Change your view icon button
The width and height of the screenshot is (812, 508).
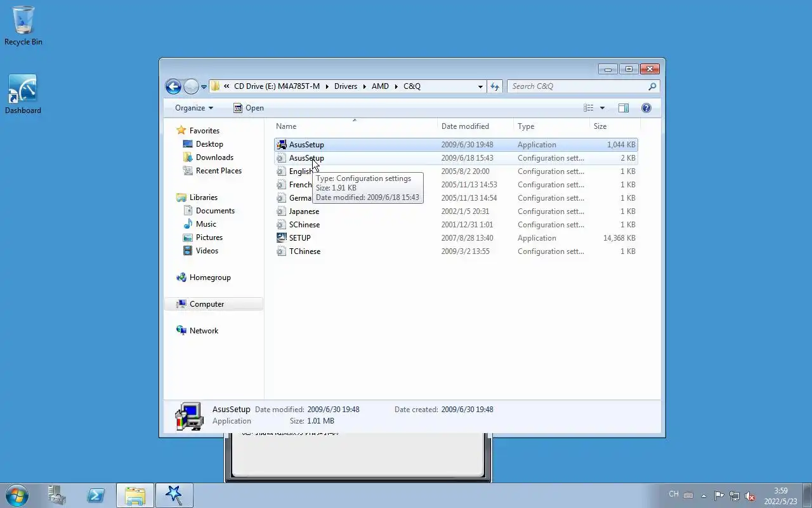point(589,108)
